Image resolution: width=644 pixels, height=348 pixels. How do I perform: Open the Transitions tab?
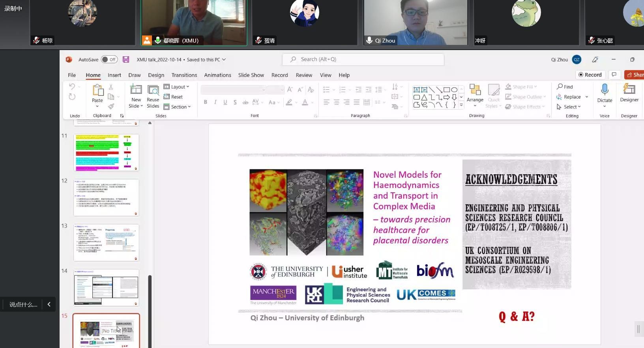184,75
